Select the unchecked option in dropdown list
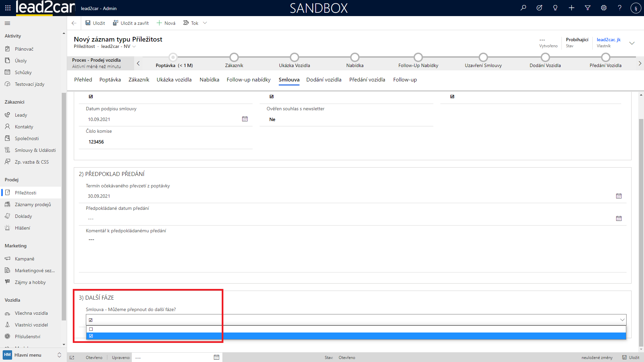 pyautogui.click(x=91, y=329)
